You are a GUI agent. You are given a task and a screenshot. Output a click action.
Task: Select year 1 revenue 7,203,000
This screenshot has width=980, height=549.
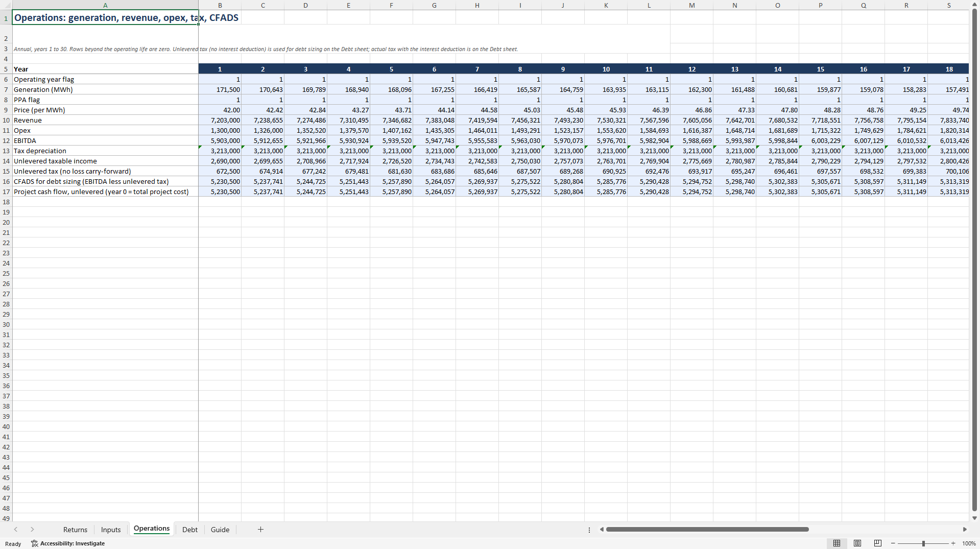coord(220,120)
